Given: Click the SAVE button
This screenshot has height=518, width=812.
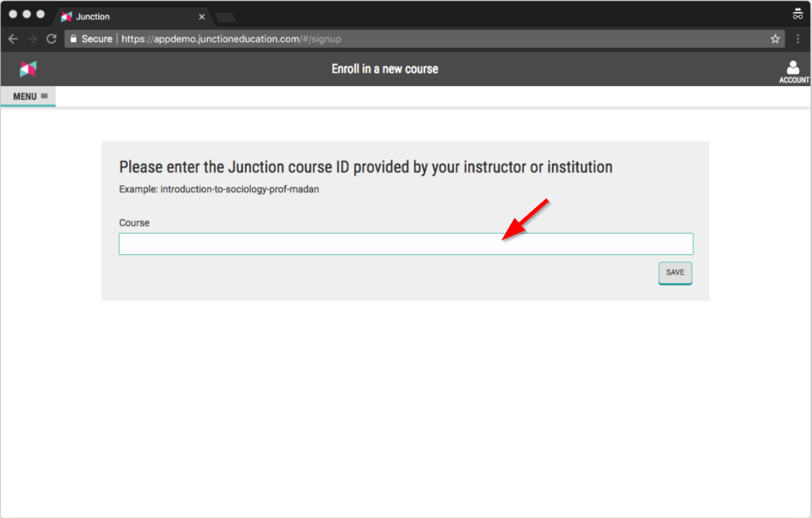Looking at the screenshot, I should [x=675, y=273].
